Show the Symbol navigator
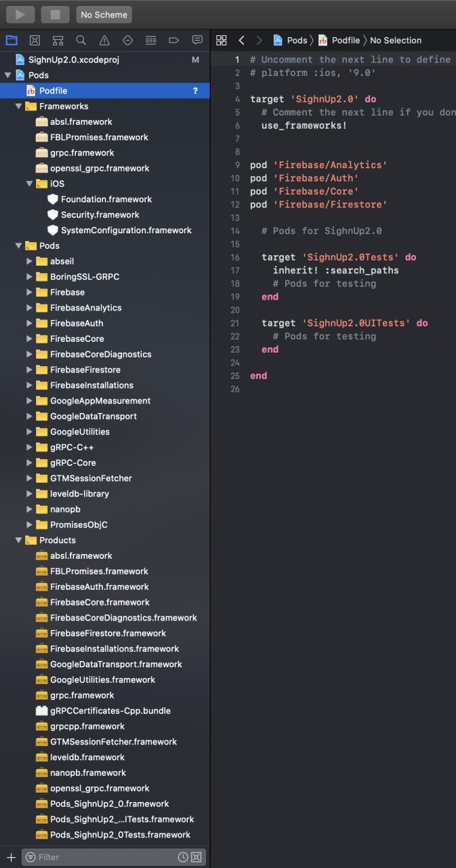Image resolution: width=456 pixels, height=868 pixels. [58, 40]
